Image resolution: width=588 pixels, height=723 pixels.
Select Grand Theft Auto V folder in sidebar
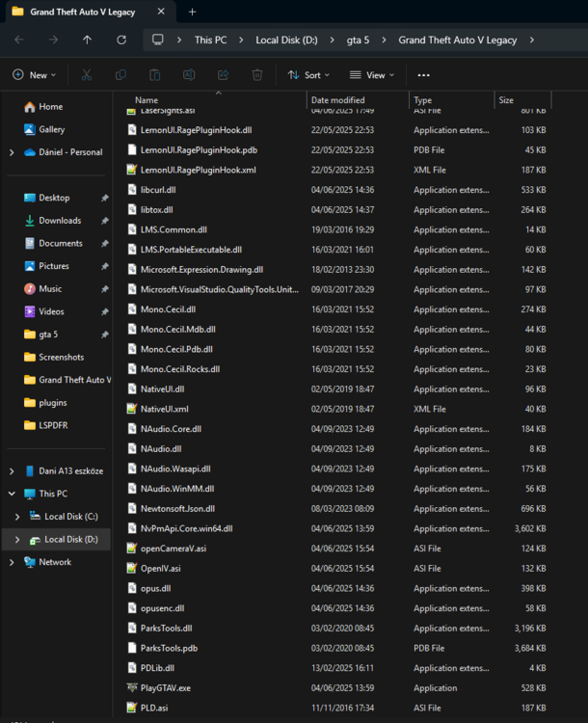(x=67, y=380)
